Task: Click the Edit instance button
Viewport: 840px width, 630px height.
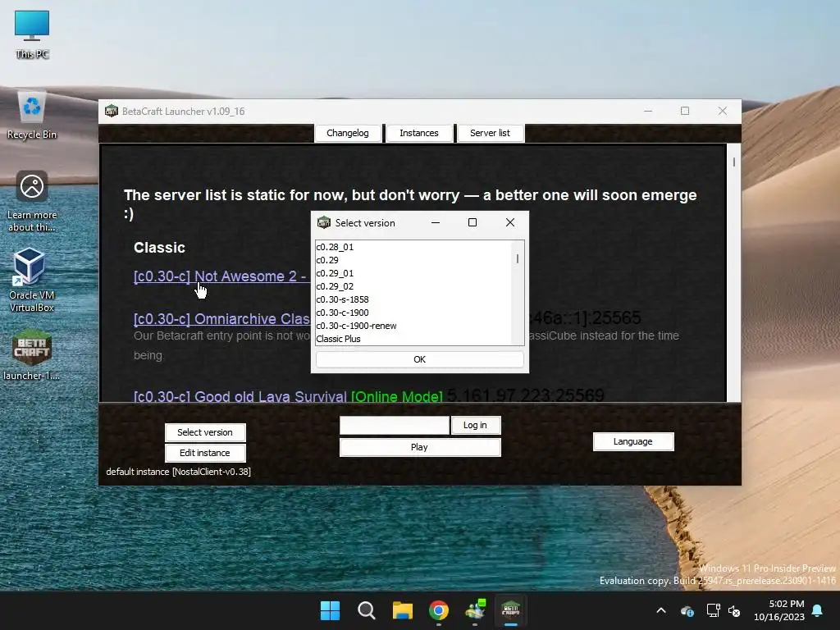Action: [x=205, y=453]
